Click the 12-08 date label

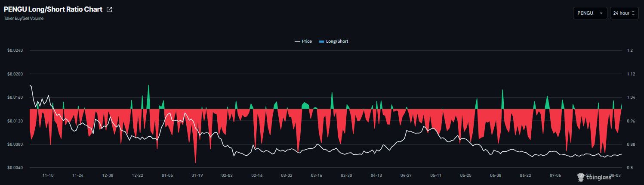(108, 176)
